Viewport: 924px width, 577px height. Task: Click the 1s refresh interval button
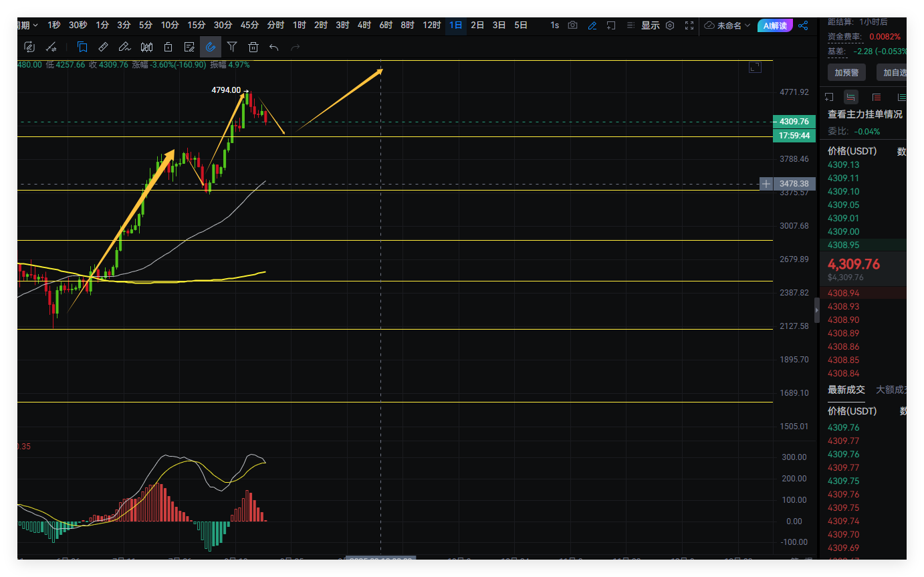tap(555, 25)
